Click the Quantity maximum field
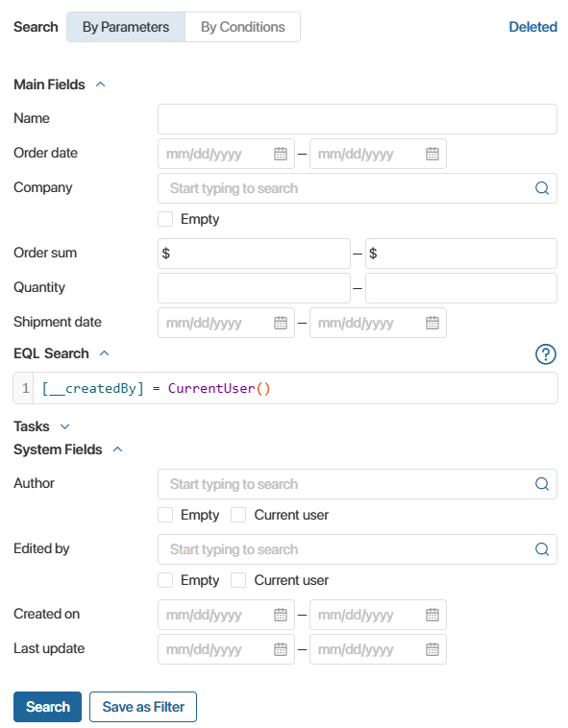 (461, 288)
